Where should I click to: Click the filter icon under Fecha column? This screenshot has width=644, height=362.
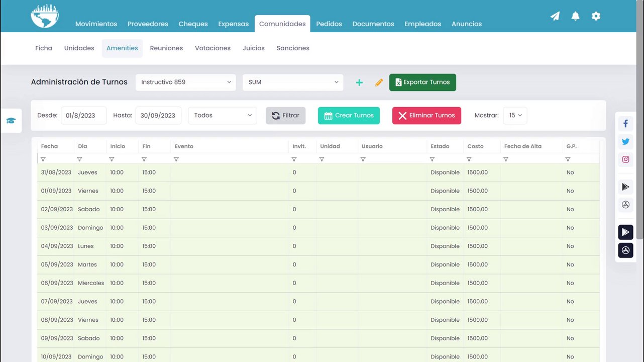tap(43, 159)
